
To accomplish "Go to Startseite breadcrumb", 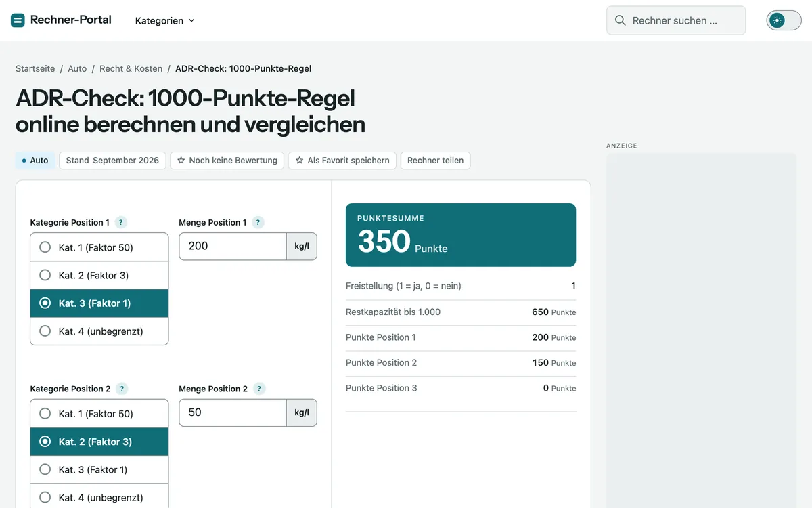I will coord(35,68).
